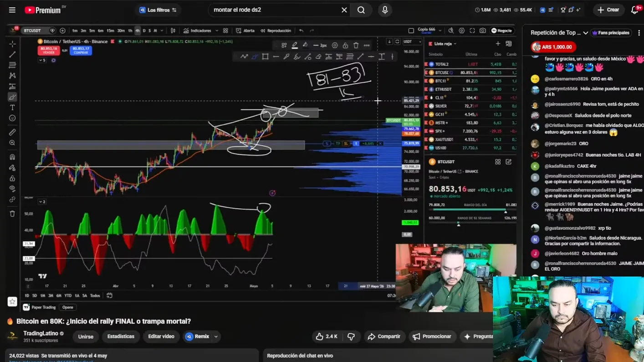This screenshot has width=644, height=362.
Task: Hide all drawings with eye icon
Action: click(12, 189)
